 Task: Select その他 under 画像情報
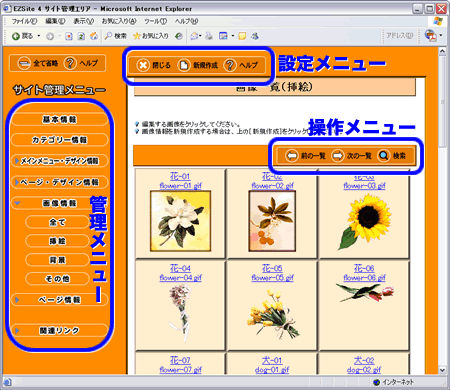pyautogui.click(x=57, y=279)
